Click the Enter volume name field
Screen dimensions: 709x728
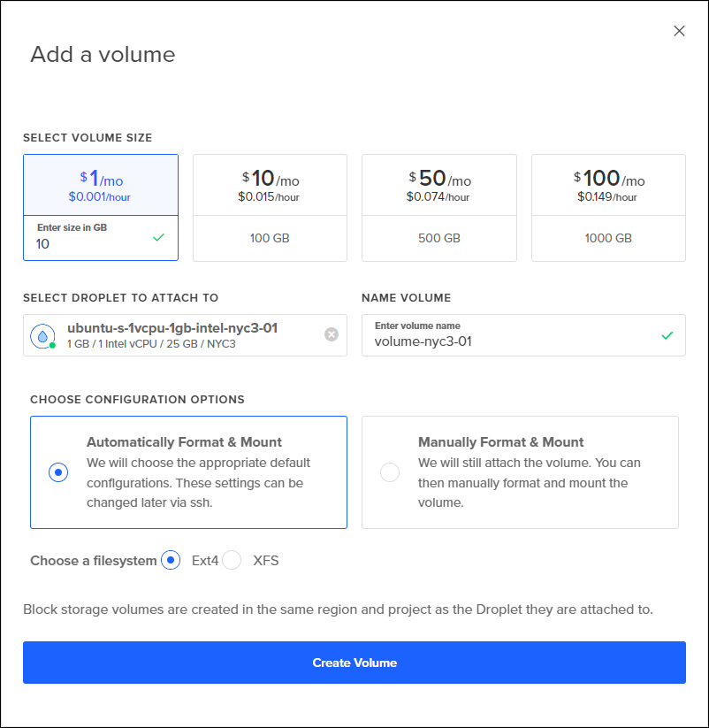coord(513,341)
